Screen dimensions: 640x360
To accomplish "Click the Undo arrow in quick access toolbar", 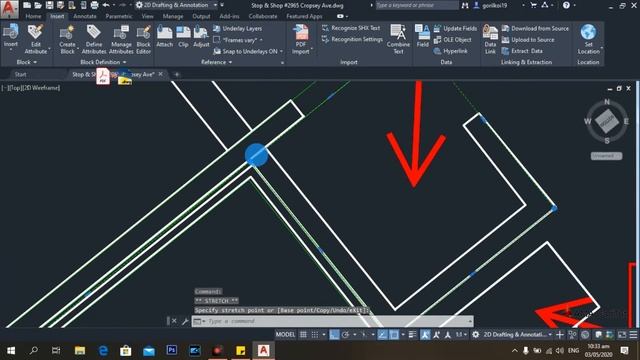I will click(106, 5).
